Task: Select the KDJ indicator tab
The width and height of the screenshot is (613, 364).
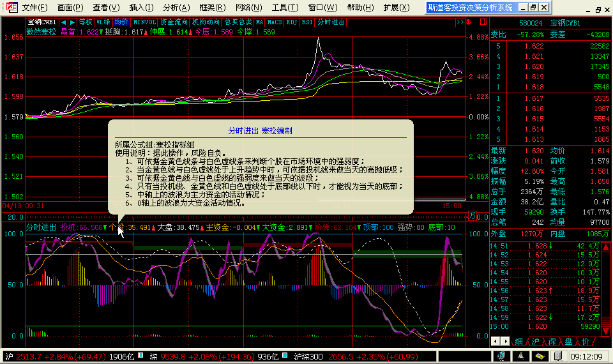Action: (292, 22)
